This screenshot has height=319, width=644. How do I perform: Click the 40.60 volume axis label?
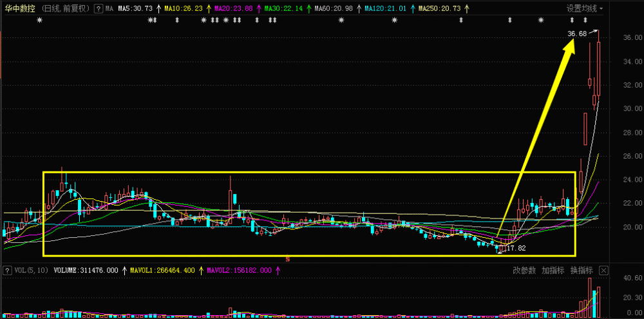632,278
